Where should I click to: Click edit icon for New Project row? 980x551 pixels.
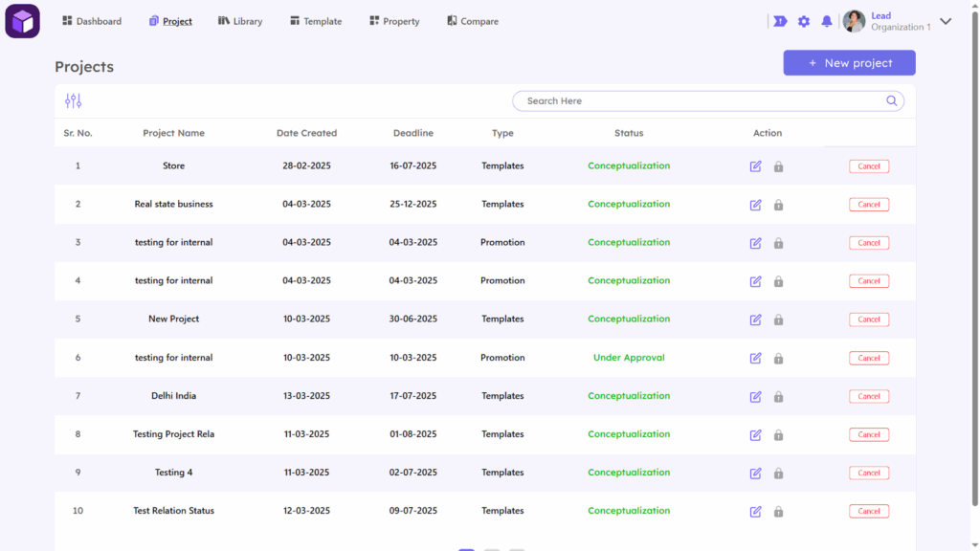(x=755, y=320)
